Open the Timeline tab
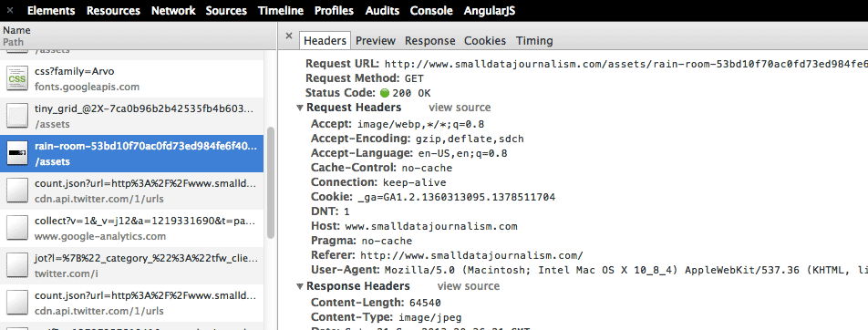The height and width of the screenshot is (330, 868). pos(281,11)
